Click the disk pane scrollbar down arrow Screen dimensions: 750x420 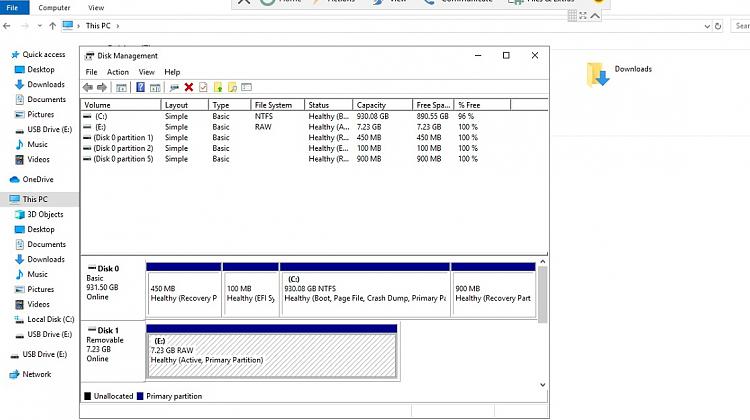pos(542,385)
